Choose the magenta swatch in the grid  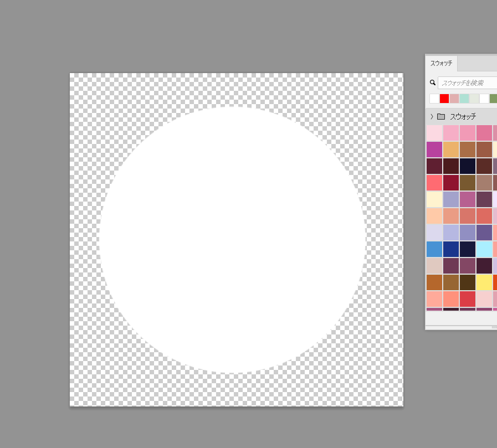[434, 150]
